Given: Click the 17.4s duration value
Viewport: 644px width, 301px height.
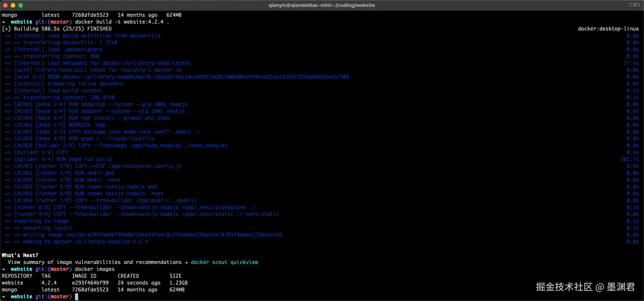Looking at the screenshot, I should (631, 63).
